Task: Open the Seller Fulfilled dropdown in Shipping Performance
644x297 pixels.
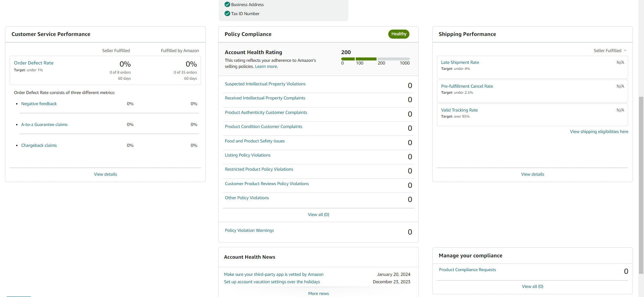Action: [610, 51]
